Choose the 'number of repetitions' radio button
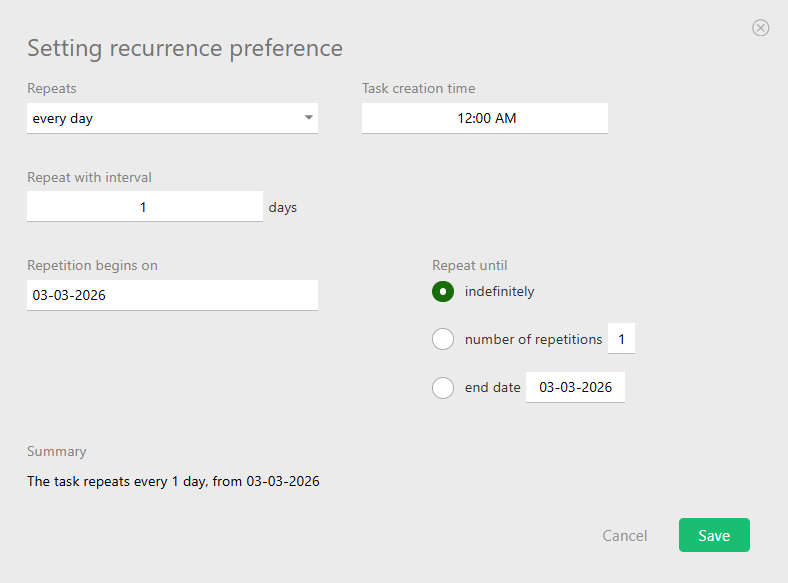Image resolution: width=788 pixels, height=583 pixels. (443, 339)
